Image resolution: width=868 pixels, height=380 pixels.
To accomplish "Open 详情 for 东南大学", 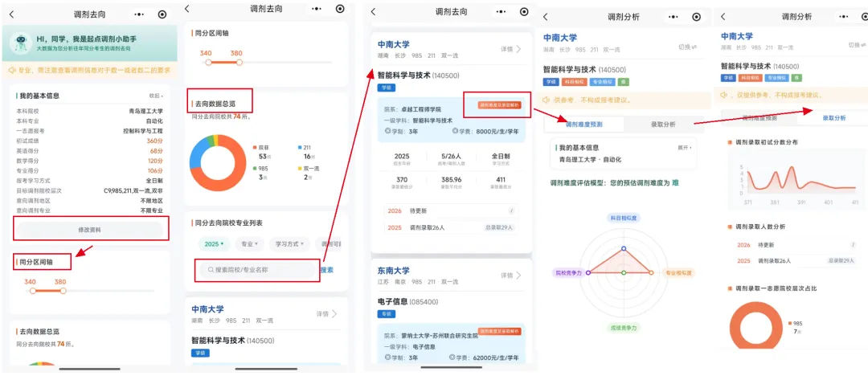I will pos(510,275).
